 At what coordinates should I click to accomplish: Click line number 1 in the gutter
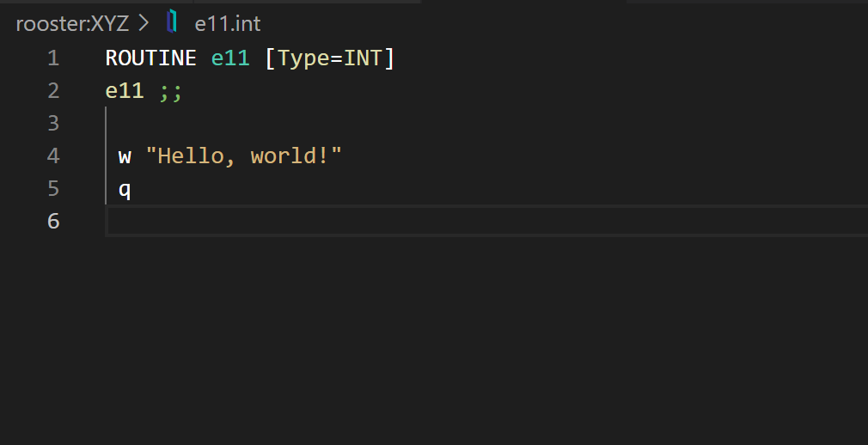[53, 58]
